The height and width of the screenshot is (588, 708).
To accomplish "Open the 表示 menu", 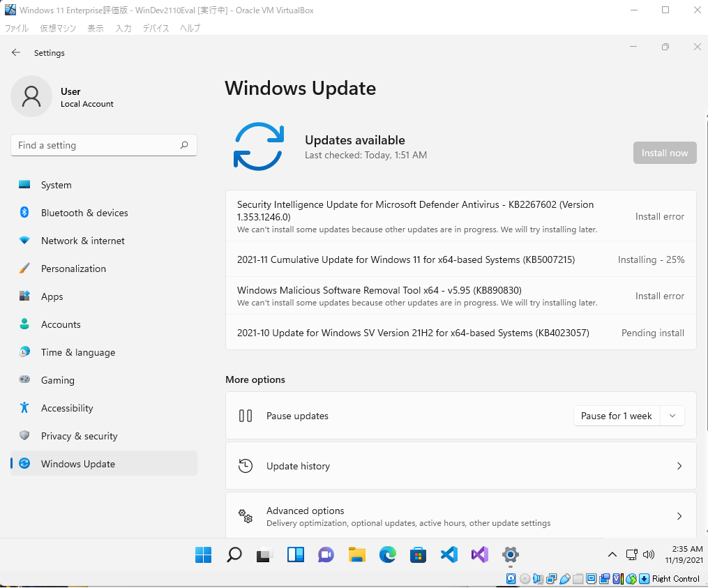I will tap(96, 28).
